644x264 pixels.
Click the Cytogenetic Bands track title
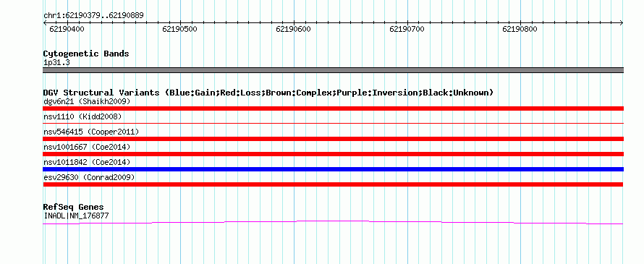[86, 54]
